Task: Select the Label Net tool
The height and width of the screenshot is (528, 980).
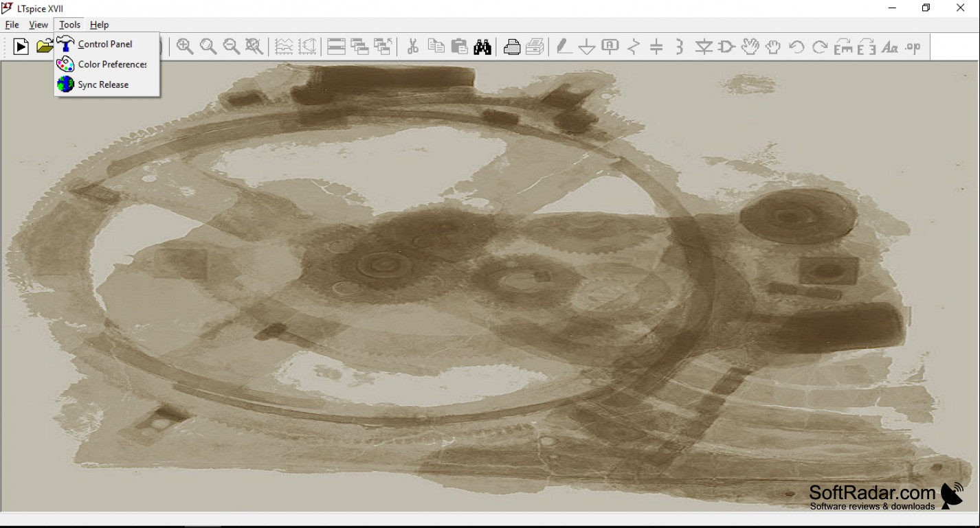Action: tap(610, 47)
